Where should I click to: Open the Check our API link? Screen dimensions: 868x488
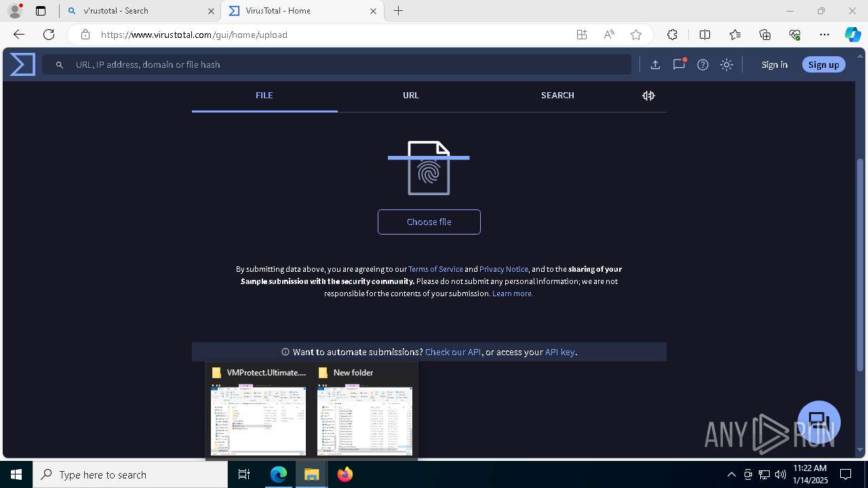pyautogui.click(x=453, y=352)
